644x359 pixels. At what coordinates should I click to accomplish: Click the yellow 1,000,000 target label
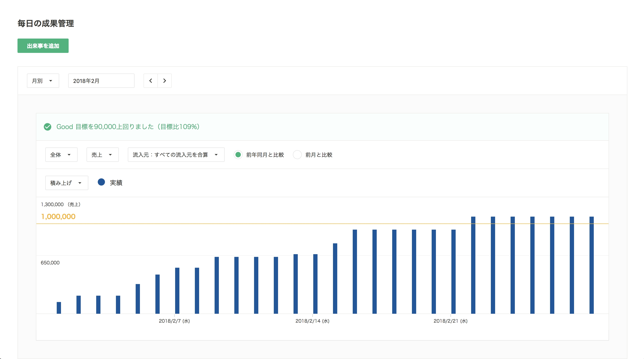58,217
